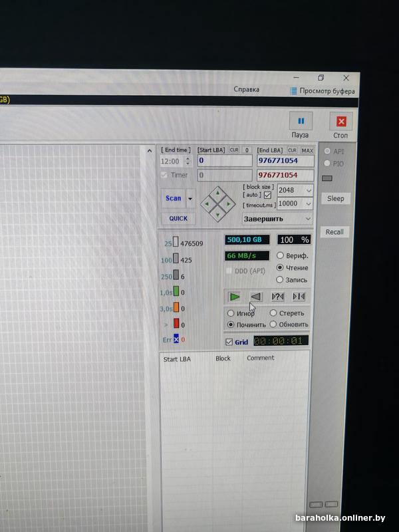The width and height of the screenshot is (399, 532).
Task: Click the Start LBA input field
Action: click(225, 161)
